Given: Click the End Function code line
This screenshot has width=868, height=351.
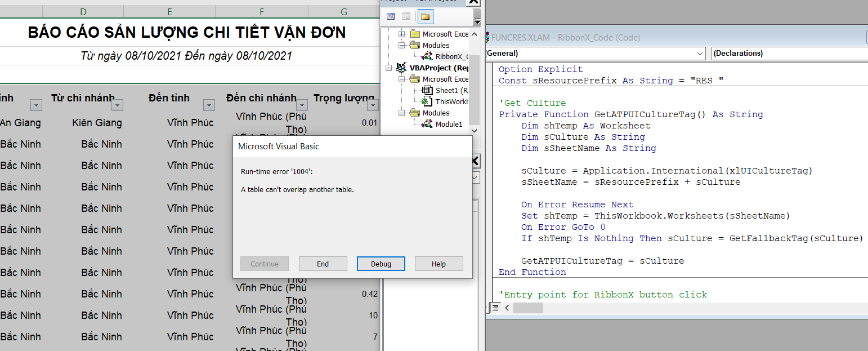Looking at the screenshot, I should point(533,272).
